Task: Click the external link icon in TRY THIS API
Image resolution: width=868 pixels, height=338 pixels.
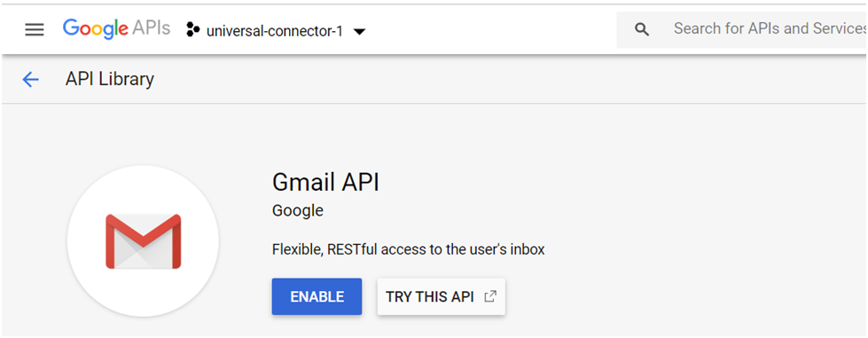Action: 490,296
